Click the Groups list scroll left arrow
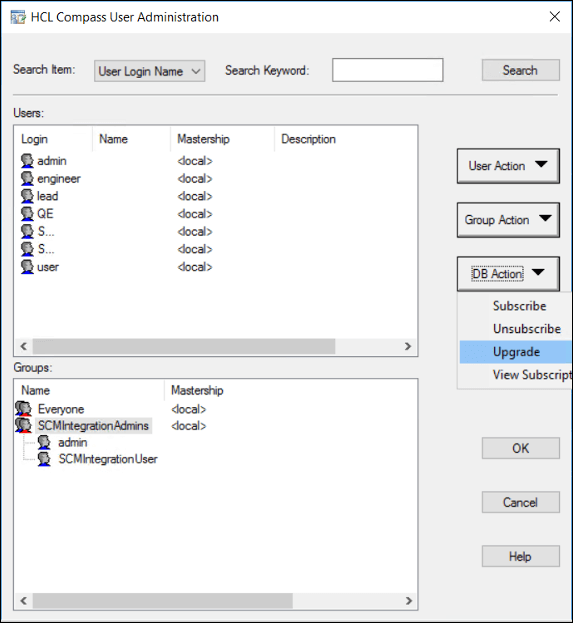Screen dimensions: 573x623 (23, 600)
